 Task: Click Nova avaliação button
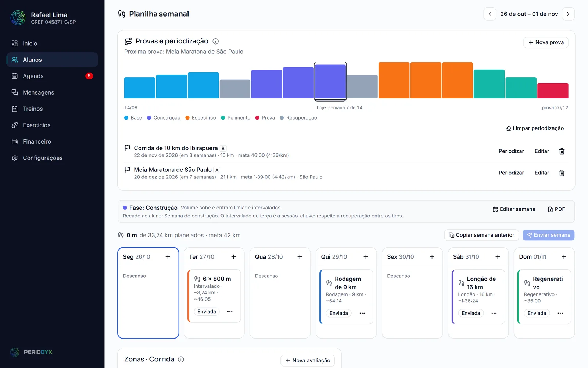(x=308, y=361)
